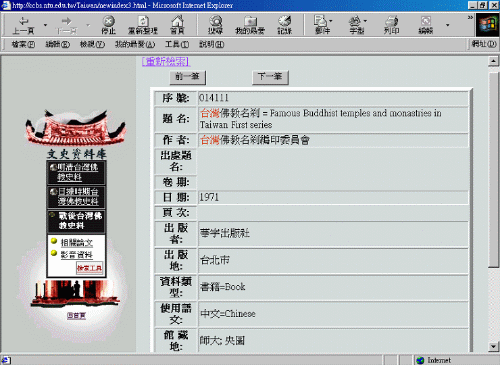Viewport: 500px width, 365px height.
Task: Click the vertical scrollbar down arrow
Action: [x=493, y=347]
